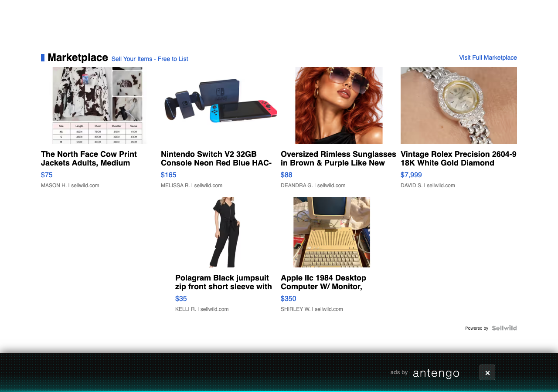558x392 pixels.
Task: Open Oversized Rimless Sunglasses listing title
Action: coord(338,159)
